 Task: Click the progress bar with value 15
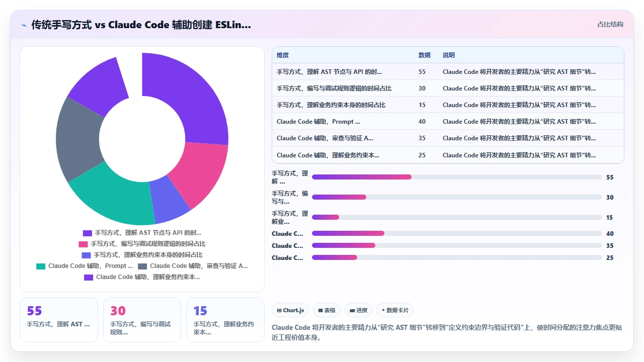(457, 217)
